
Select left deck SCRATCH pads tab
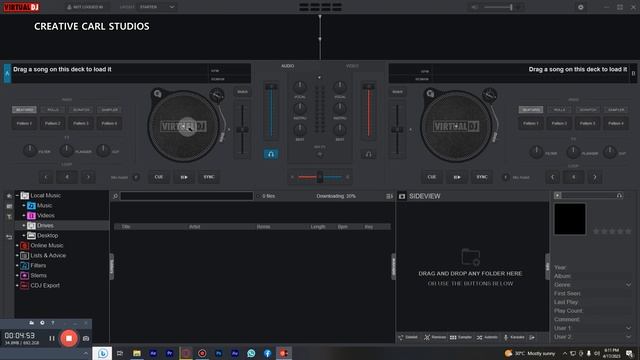(81, 110)
